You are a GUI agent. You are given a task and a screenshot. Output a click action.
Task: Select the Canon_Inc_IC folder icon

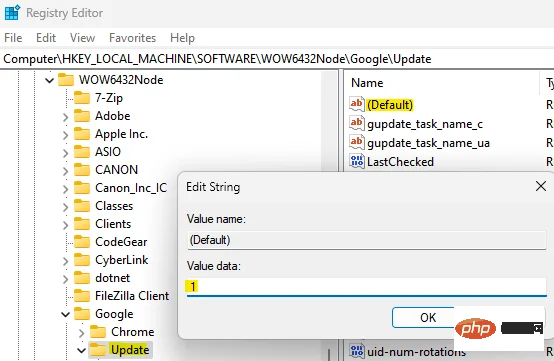tap(82, 188)
